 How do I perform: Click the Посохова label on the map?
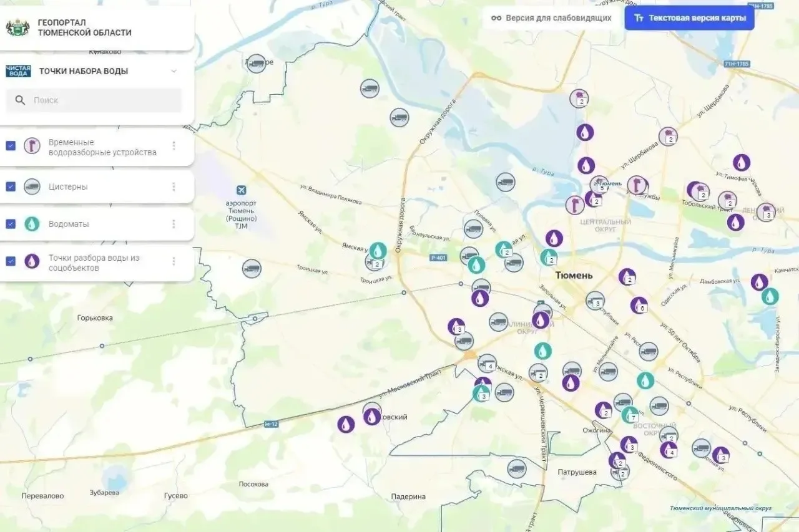253,484
